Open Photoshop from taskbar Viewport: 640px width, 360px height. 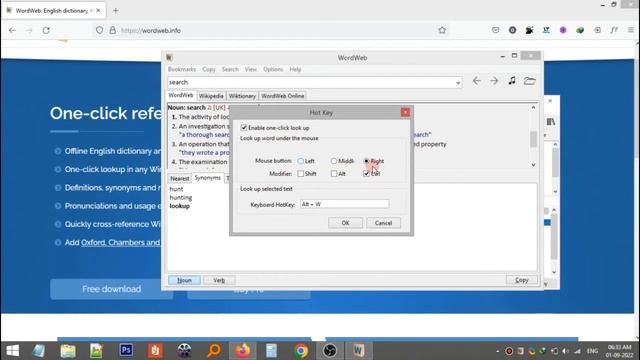click(126, 350)
